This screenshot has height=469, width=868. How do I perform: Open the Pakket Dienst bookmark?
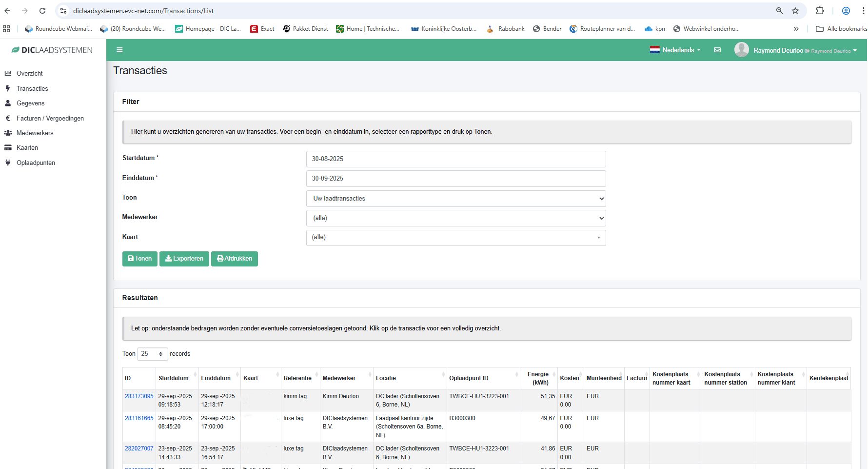click(305, 29)
